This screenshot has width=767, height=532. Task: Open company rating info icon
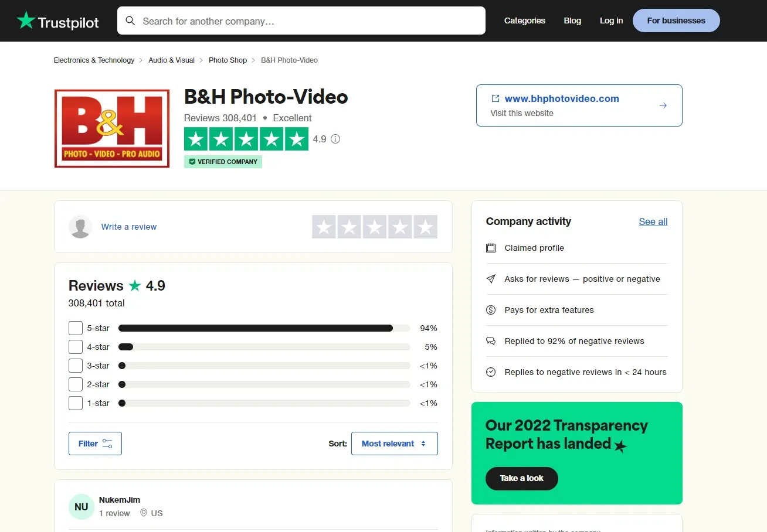(335, 138)
